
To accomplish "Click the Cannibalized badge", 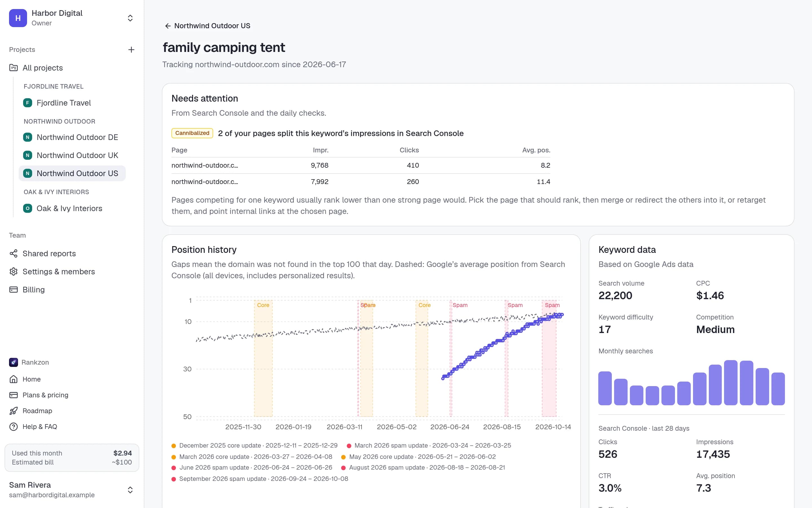I will click(192, 133).
